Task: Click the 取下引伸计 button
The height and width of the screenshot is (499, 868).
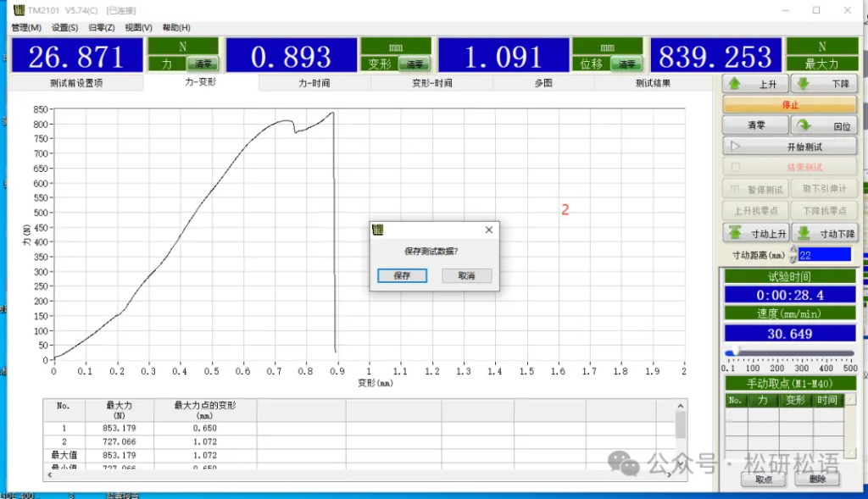Action: point(824,189)
